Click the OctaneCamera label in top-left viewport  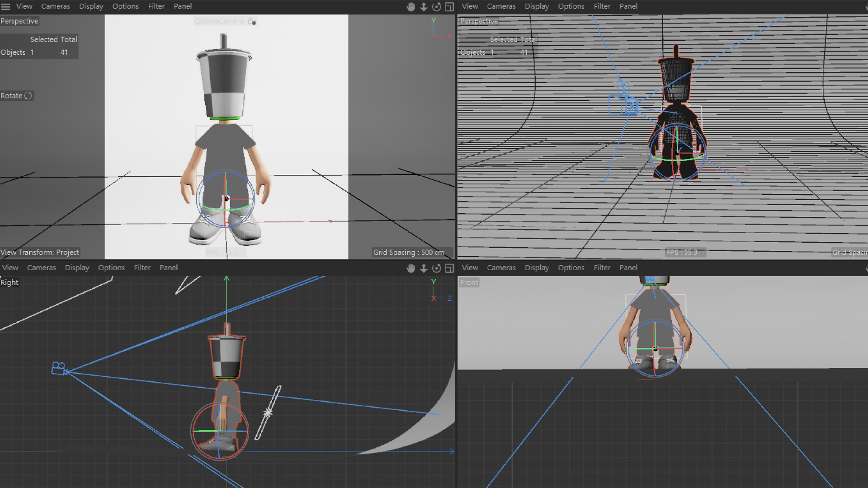click(219, 21)
